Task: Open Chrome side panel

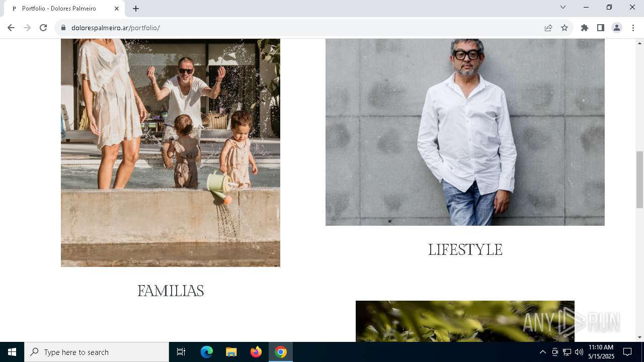Action: (601, 28)
